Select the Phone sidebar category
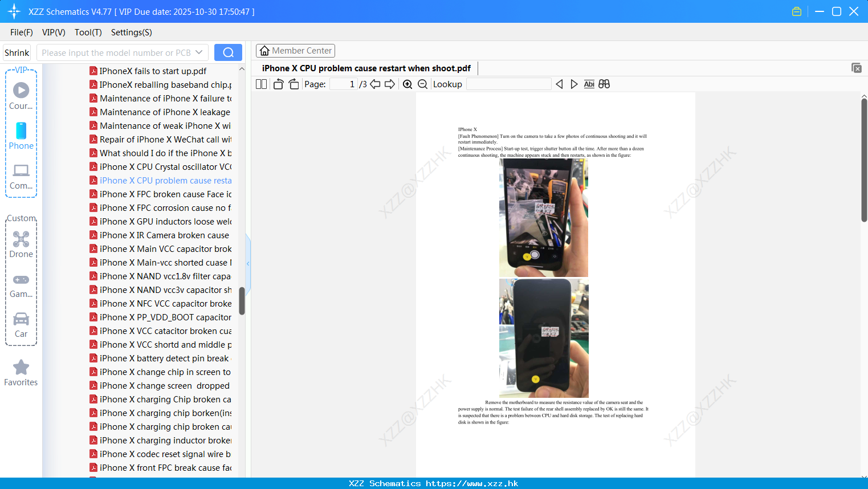This screenshot has width=868, height=489. tap(21, 136)
